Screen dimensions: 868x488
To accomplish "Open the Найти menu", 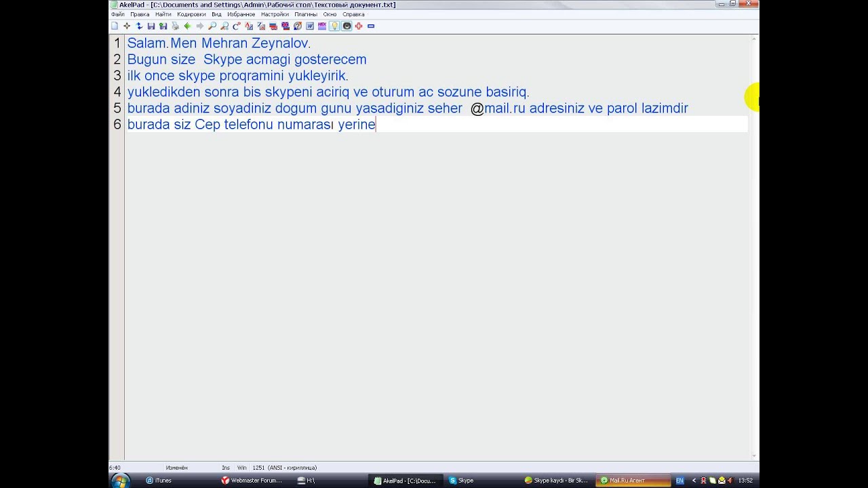I will [163, 14].
